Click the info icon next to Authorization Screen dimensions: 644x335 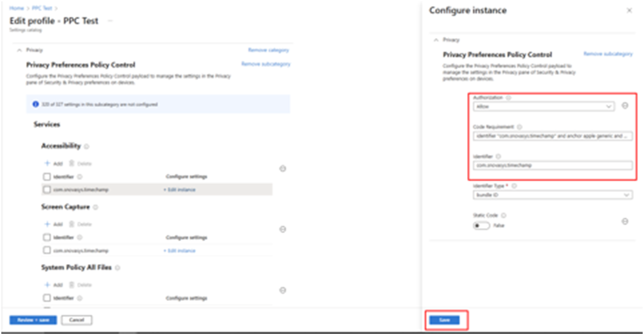point(509,98)
